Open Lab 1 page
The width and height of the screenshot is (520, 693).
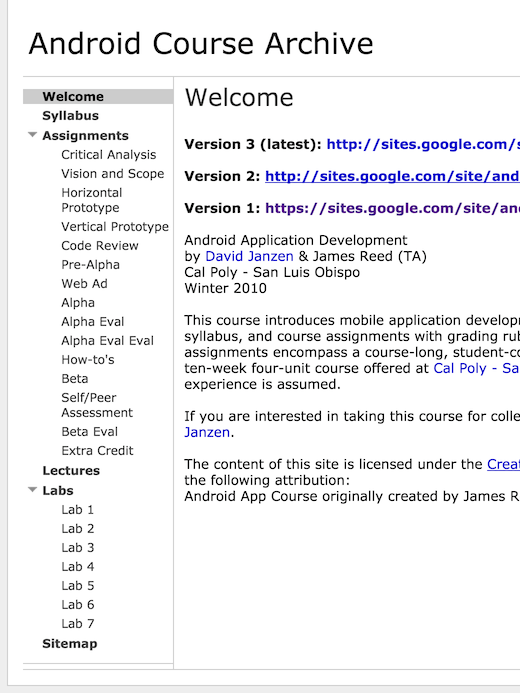click(x=78, y=510)
